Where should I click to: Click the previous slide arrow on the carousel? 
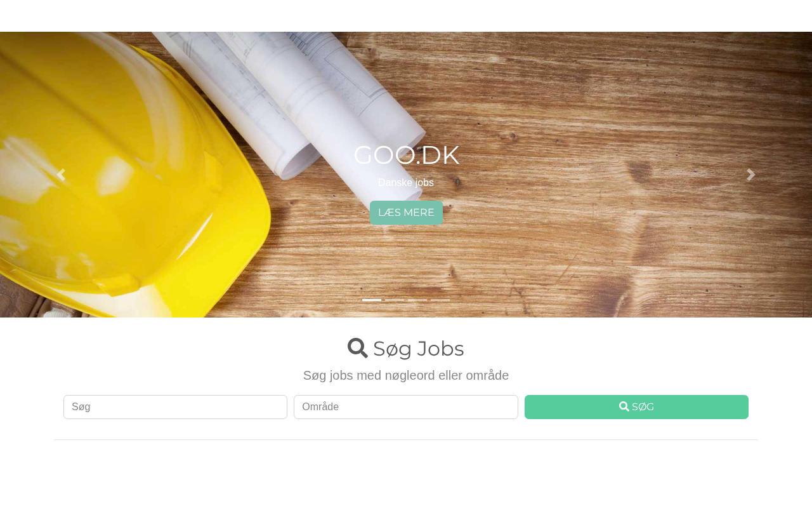pos(61,175)
